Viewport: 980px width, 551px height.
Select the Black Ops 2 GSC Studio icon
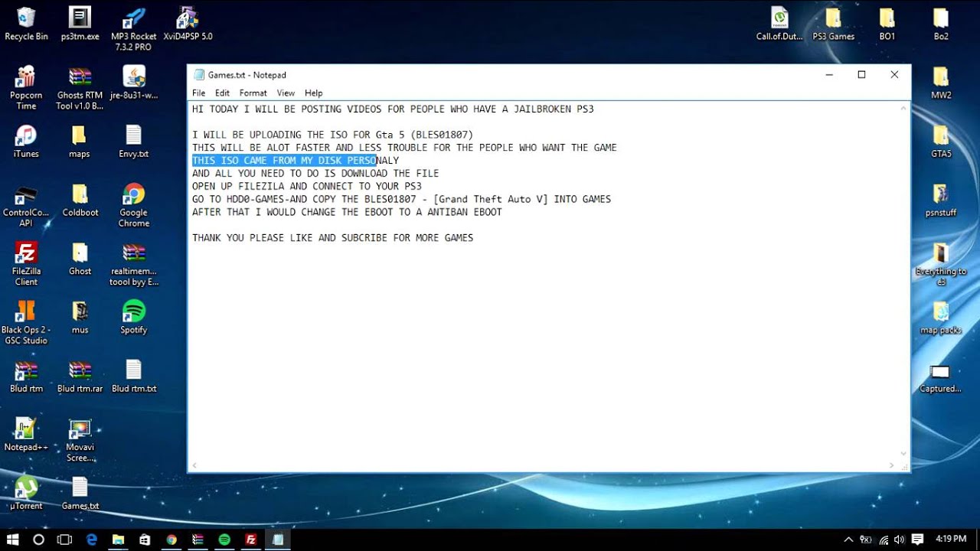(26, 322)
